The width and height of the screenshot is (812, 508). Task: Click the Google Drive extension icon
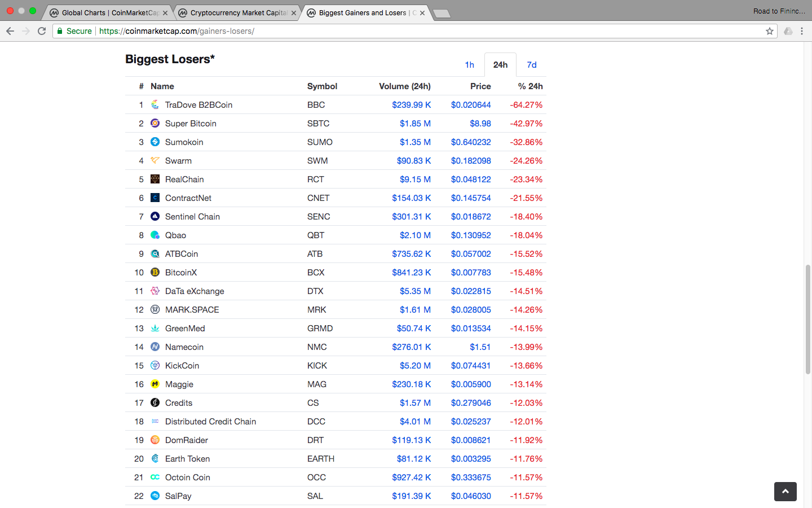click(x=788, y=31)
